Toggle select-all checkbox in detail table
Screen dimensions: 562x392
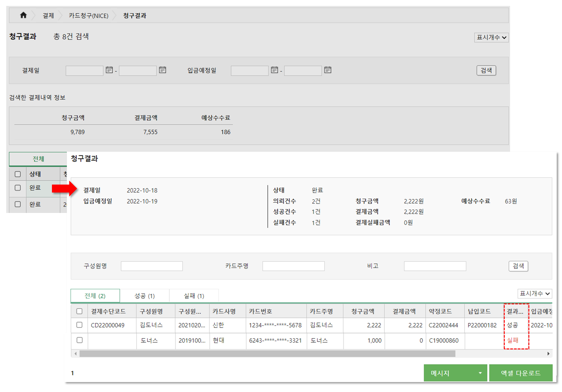pyautogui.click(x=79, y=311)
